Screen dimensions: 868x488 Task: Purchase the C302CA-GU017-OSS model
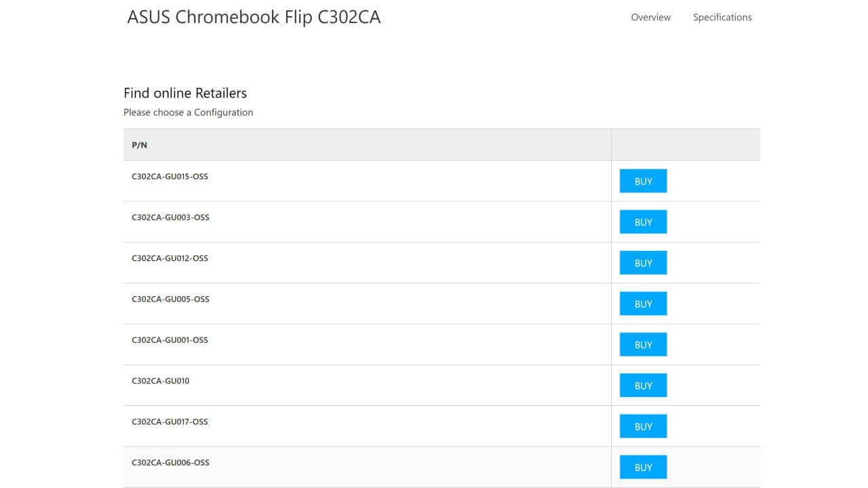[x=643, y=426]
